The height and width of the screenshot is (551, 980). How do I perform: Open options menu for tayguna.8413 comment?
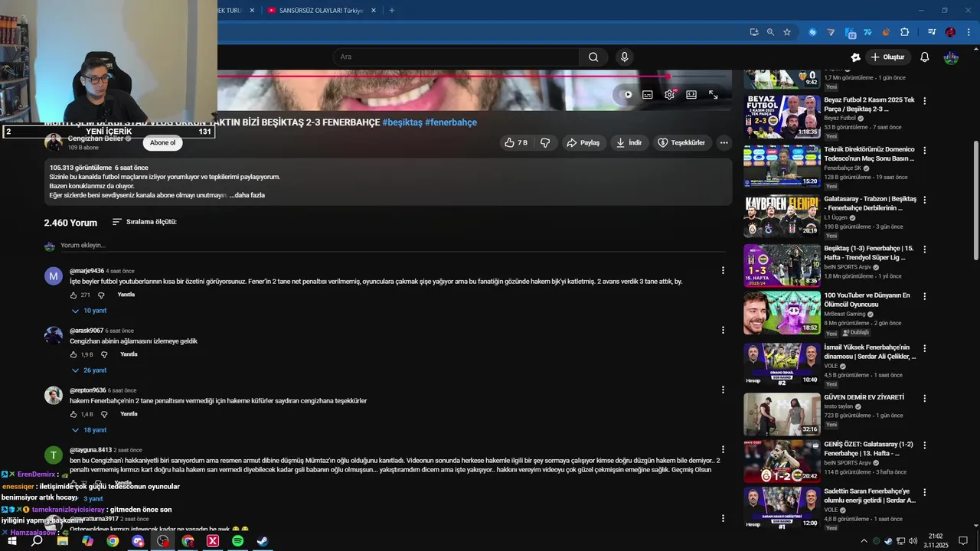coord(723,449)
